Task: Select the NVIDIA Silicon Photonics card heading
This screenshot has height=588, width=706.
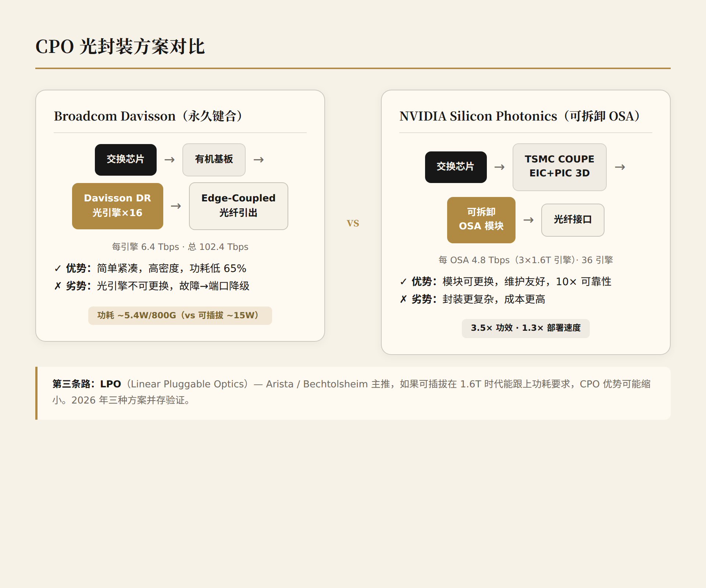Action: [520, 116]
